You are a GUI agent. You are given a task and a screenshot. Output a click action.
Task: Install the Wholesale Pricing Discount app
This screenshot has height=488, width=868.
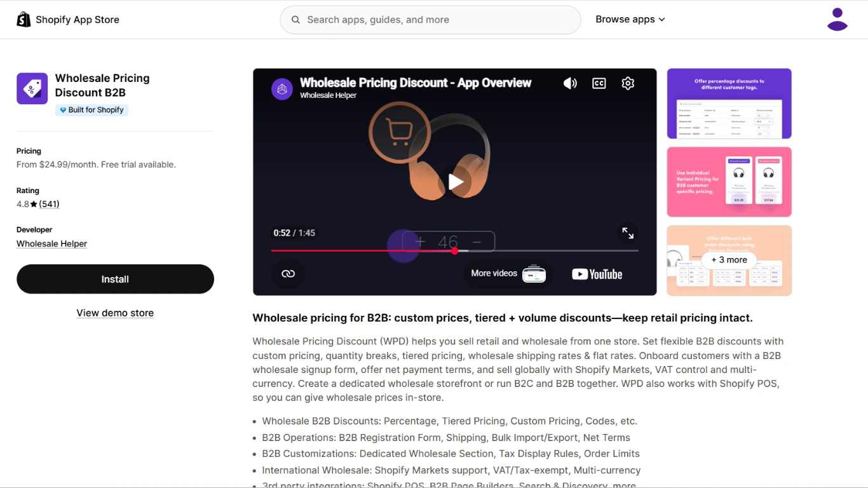point(115,279)
